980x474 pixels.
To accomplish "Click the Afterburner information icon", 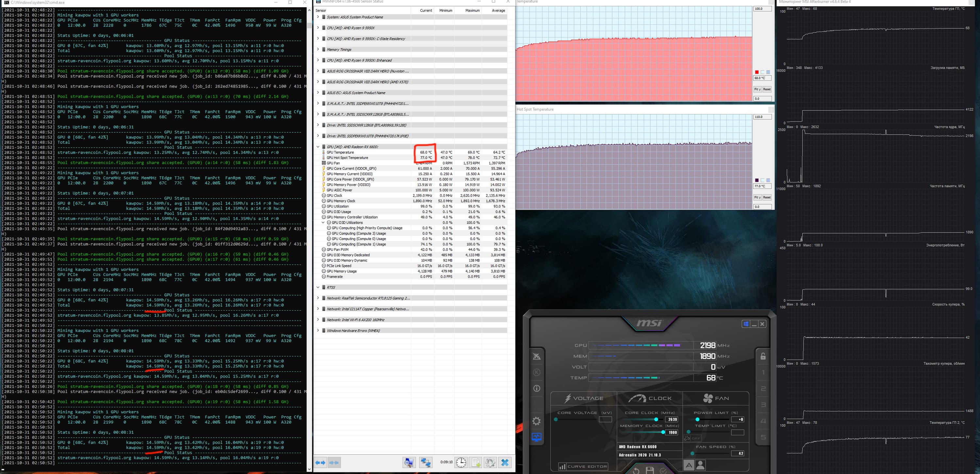I will tap(537, 388).
